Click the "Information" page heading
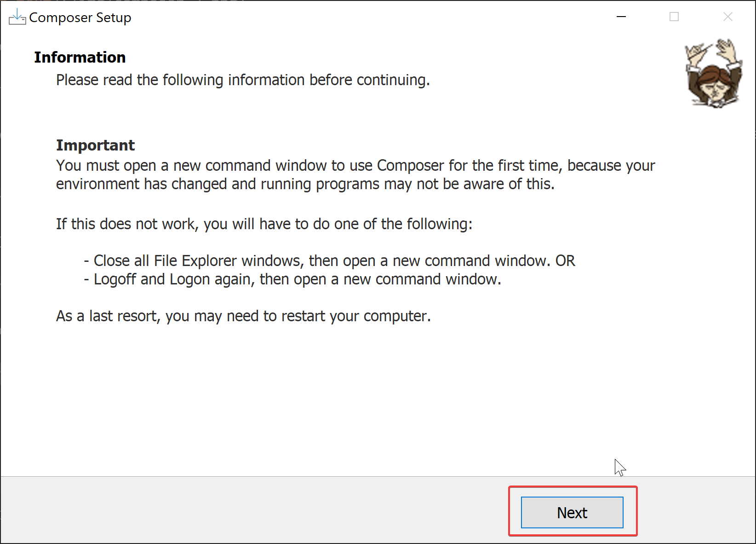Screen dimensions: 756x544 80,57
